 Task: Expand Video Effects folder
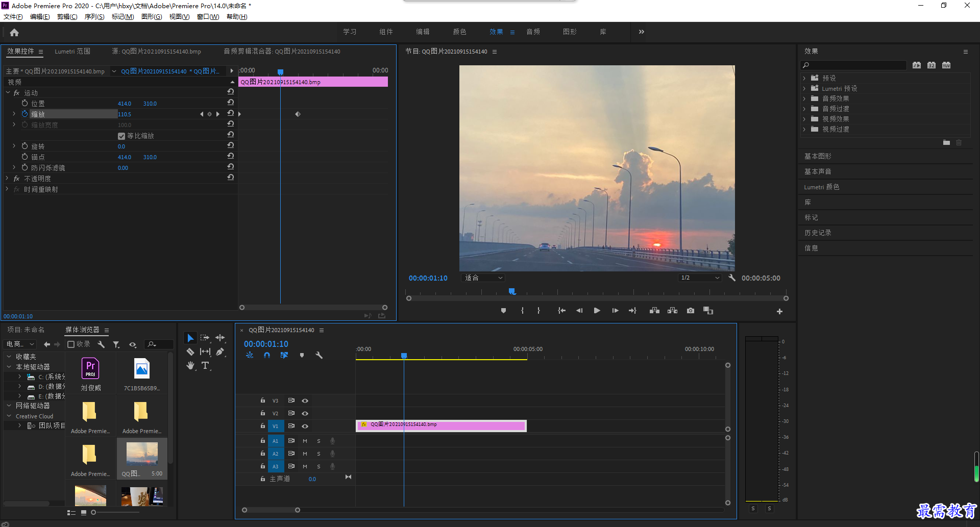coord(804,119)
